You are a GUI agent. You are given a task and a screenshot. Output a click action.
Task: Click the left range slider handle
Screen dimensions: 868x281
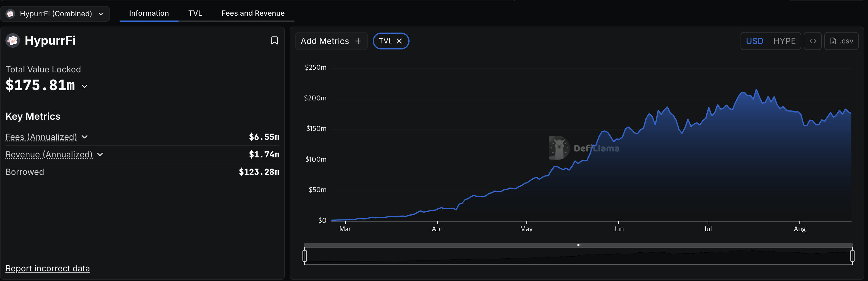coord(305,256)
